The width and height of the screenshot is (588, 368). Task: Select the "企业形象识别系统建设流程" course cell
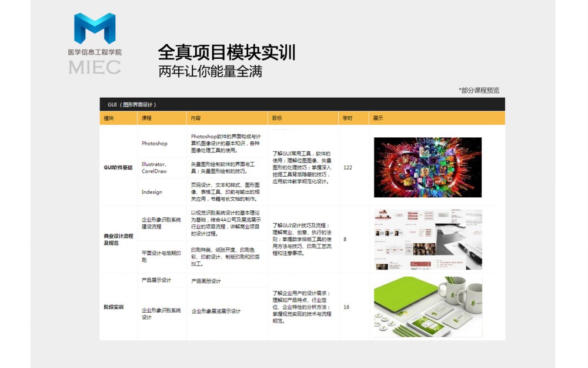tap(161, 223)
